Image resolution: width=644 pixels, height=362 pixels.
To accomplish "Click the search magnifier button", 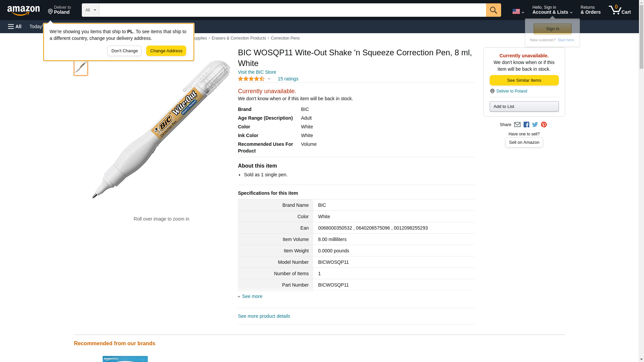I will 493,10.
